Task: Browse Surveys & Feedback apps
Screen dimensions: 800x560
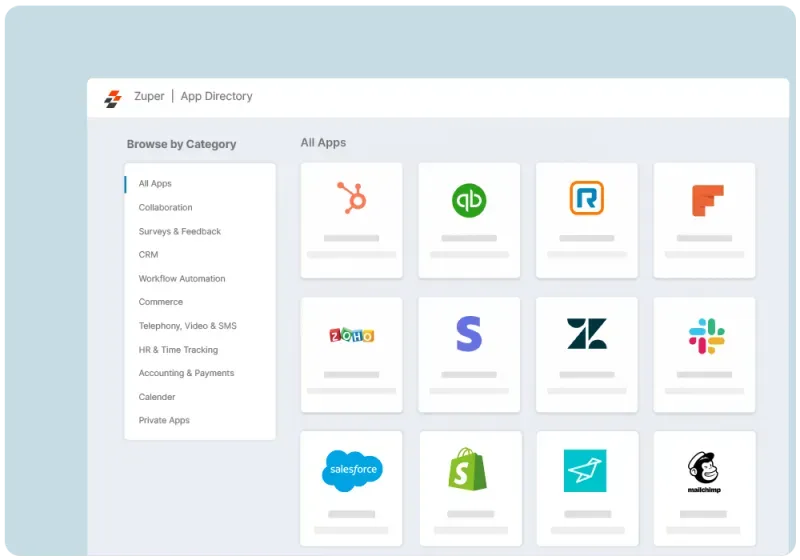Action: [x=180, y=232]
